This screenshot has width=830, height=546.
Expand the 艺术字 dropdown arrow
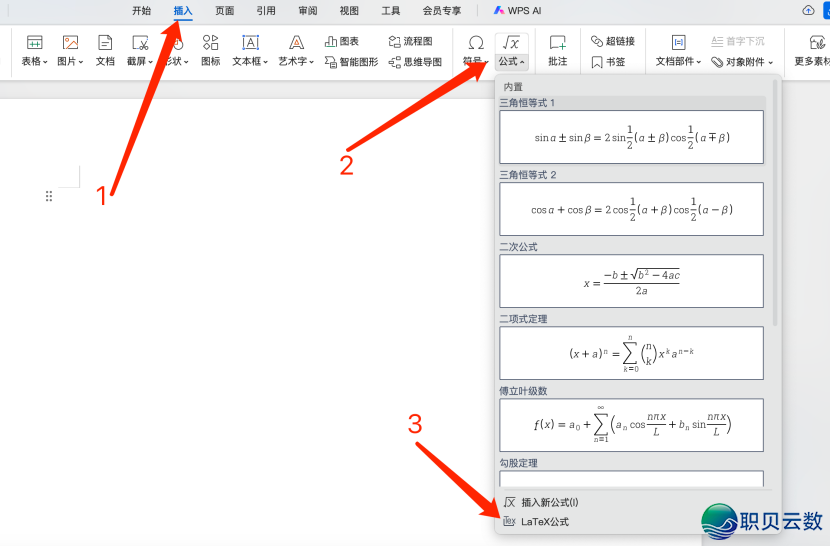point(311,62)
